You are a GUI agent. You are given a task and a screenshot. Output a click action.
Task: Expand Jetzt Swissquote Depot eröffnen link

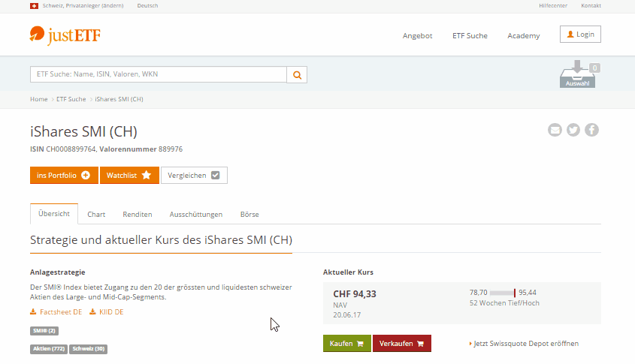525,344
